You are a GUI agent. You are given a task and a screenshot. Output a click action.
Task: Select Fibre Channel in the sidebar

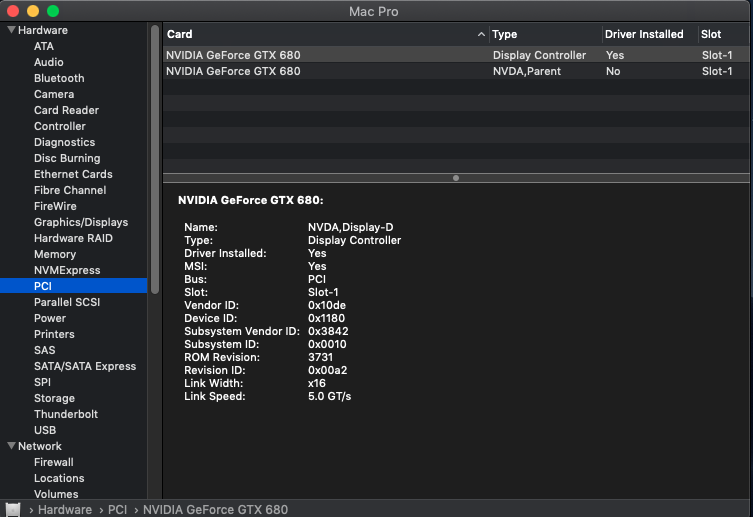(x=70, y=190)
